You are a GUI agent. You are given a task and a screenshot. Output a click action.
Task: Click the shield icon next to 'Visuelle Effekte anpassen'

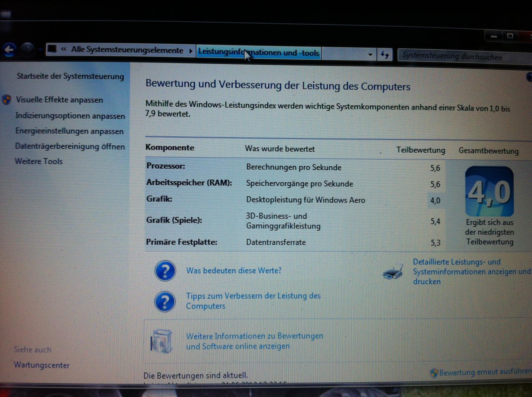coord(7,100)
